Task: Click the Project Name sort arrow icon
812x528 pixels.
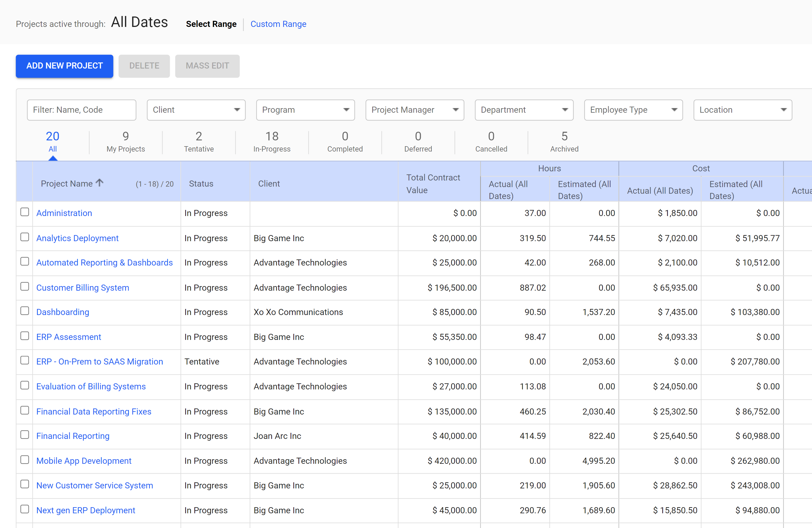Action: click(99, 183)
